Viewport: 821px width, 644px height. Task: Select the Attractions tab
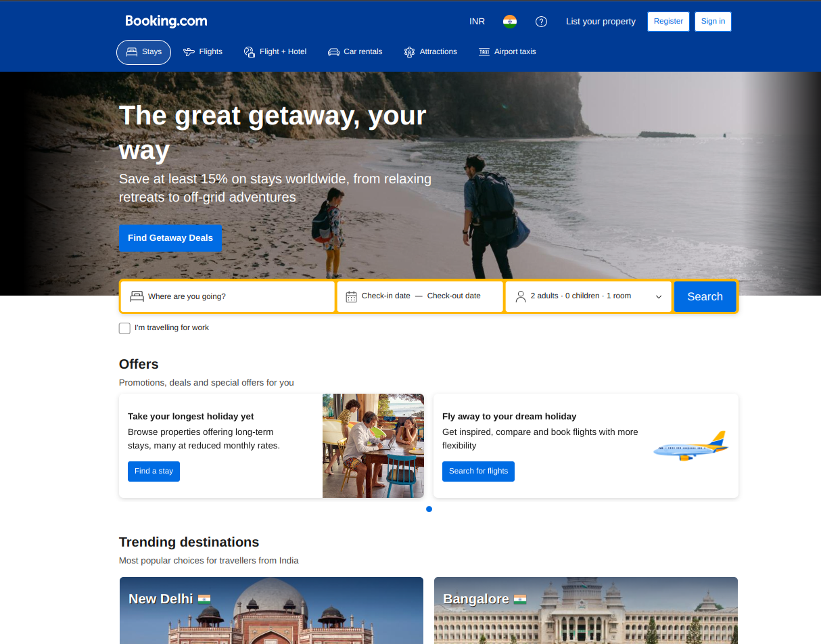[x=431, y=51]
